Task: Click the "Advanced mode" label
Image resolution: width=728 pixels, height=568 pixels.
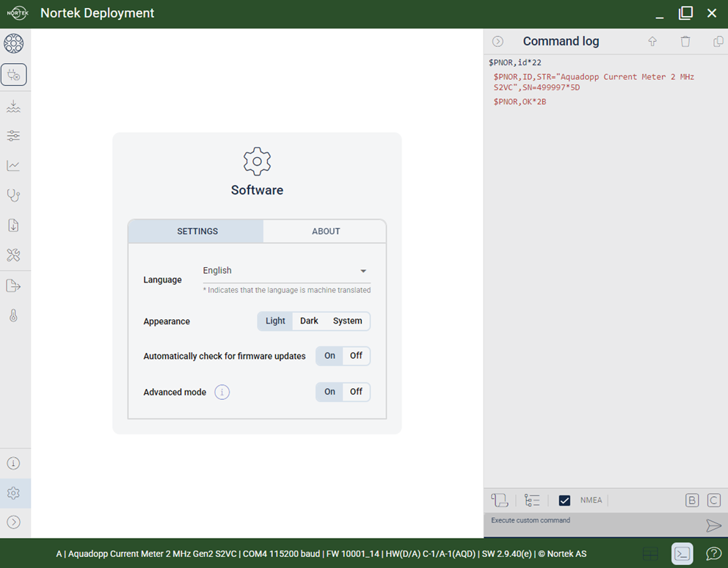Action: coord(175,392)
